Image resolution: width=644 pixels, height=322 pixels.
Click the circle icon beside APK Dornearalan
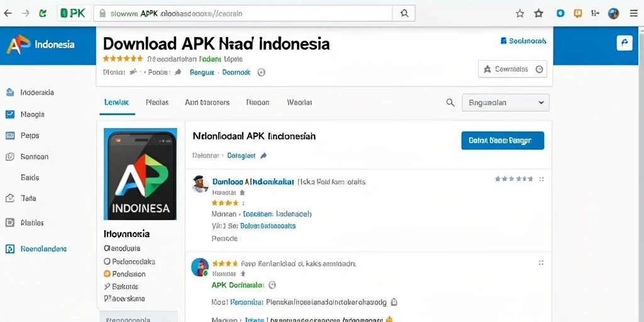pyautogui.click(x=272, y=285)
